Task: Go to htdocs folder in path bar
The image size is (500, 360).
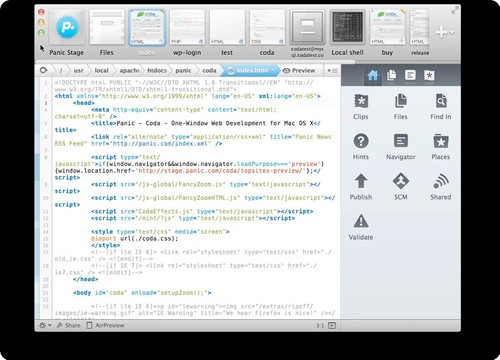Action: [x=157, y=70]
